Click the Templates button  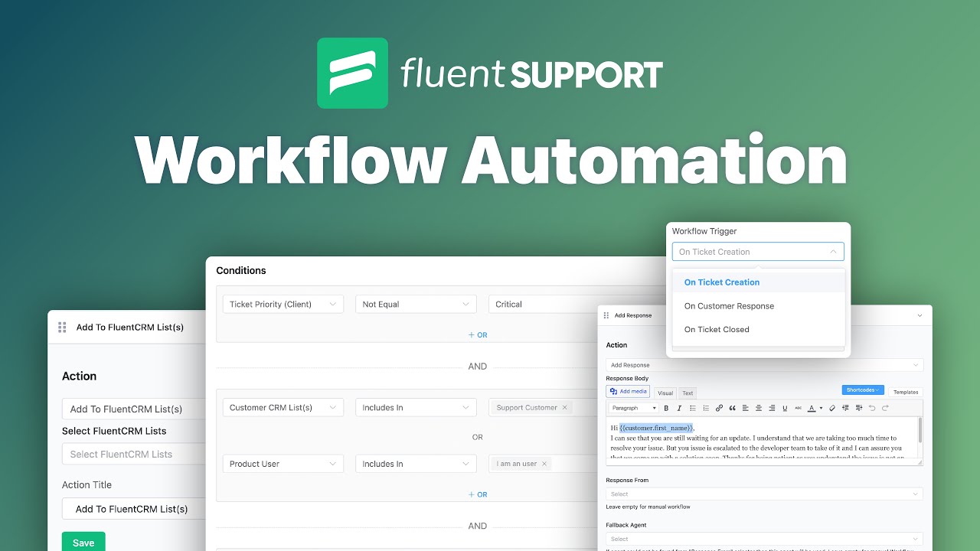coord(906,392)
